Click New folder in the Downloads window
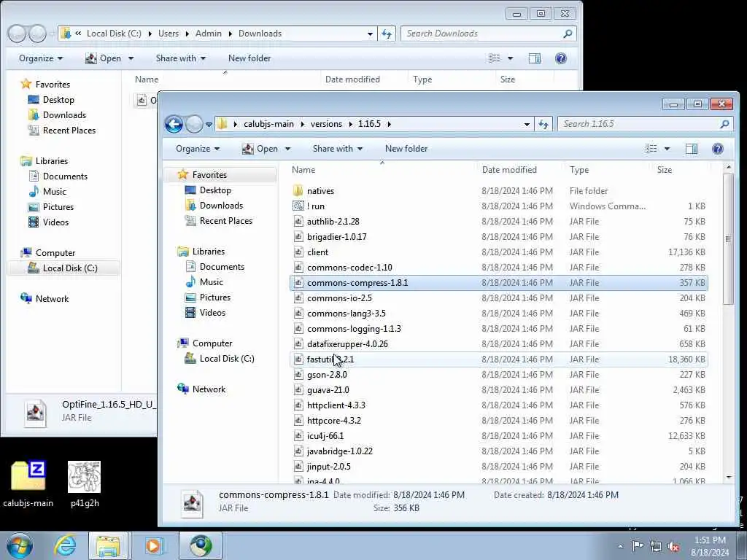Screen dimensions: 747x560 (x=249, y=58)
